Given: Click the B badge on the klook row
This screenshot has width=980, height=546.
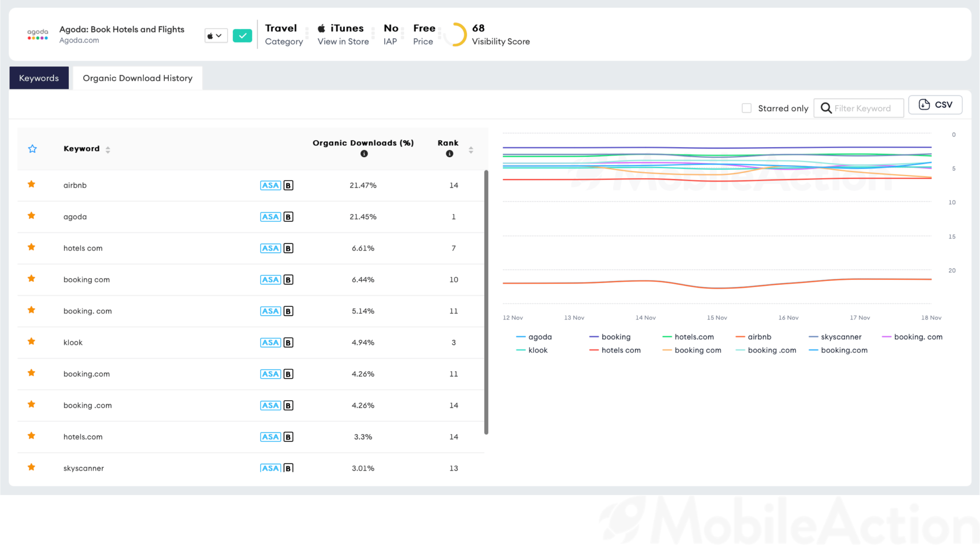Looking at the screenshot, I should coord(288,343).
